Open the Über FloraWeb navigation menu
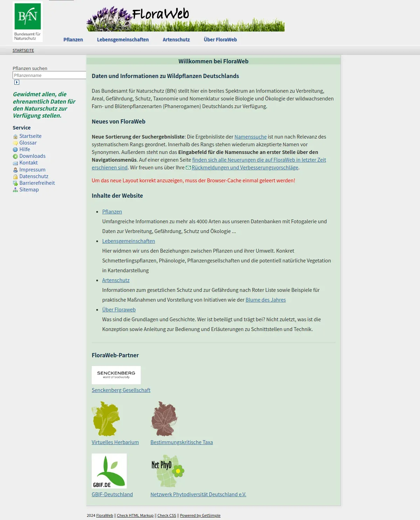This screenshot has width=420, height=520. point(220,40)
